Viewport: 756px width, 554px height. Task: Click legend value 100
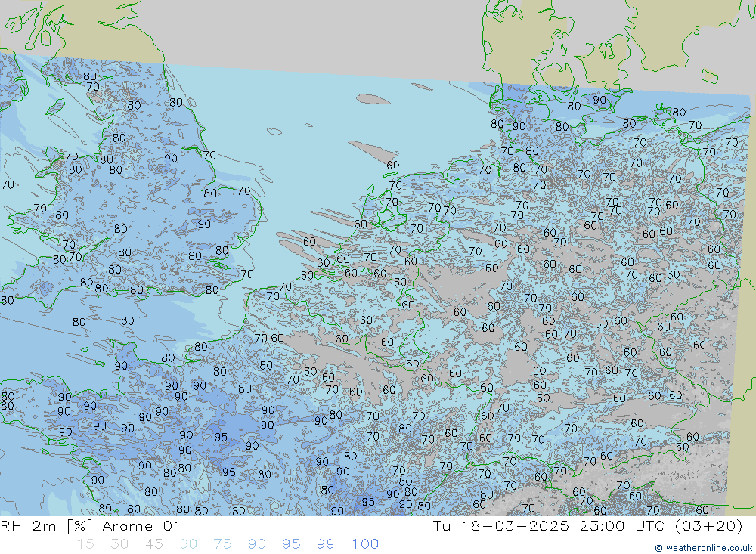(365, 544)
